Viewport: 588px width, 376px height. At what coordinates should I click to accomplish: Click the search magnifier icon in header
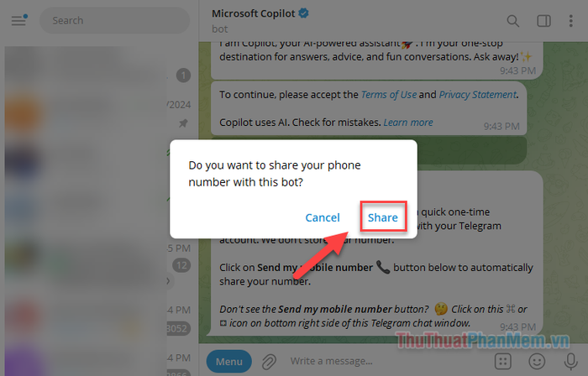pyautogui.click(x=512, y=21)
